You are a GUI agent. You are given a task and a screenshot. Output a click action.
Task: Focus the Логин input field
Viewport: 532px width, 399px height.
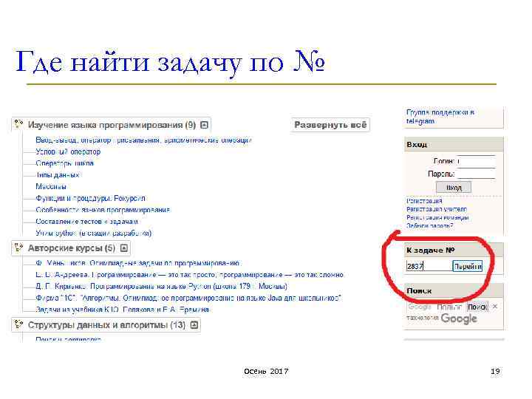(x=477, y=162)
